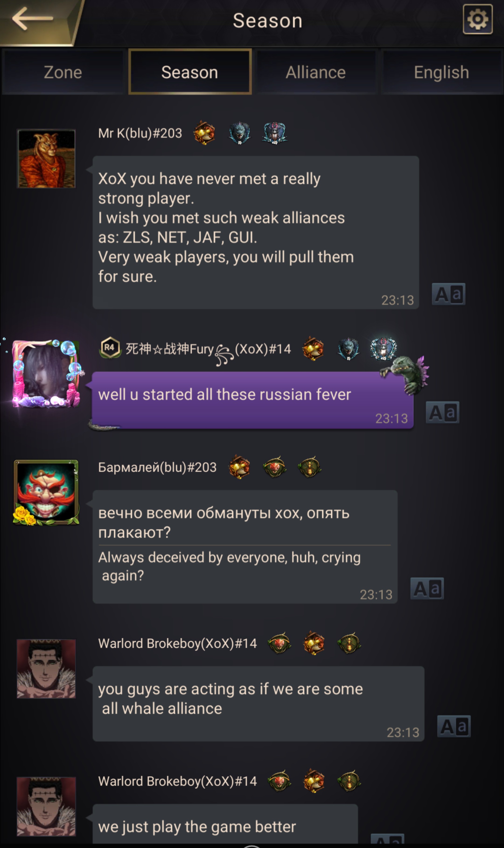Open chat settings gear icon
This screenshot has height=848, width=504.
coord(477,19)
